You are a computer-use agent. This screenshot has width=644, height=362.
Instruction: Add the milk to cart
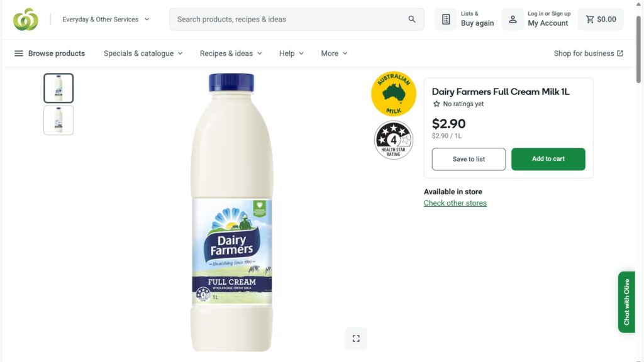click(x=548, y=159)
